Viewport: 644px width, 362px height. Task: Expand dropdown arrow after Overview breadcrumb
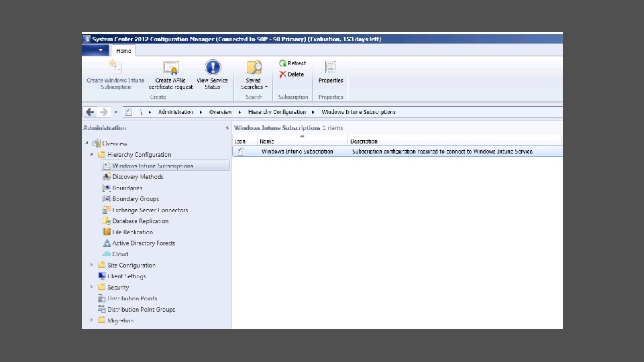[x=239, y=112]
